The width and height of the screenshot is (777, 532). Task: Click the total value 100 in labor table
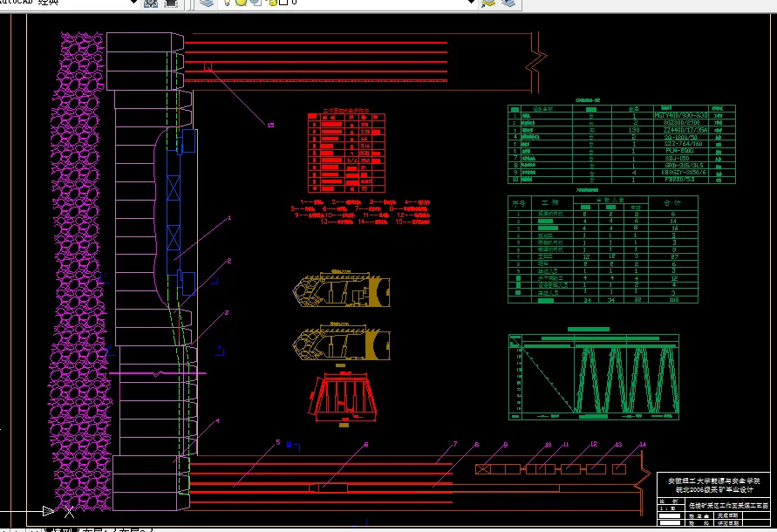(x=673, y=299)
